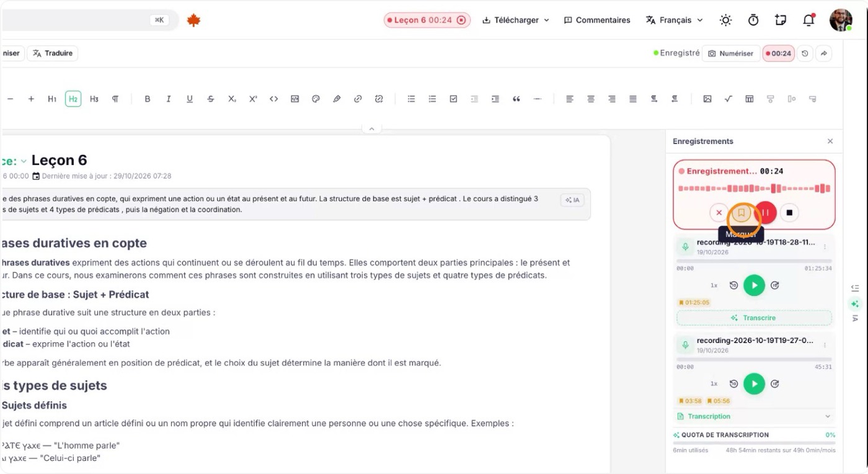Bookmark the recording with Marquer button

pyautogui.click(x=741, y=213)
